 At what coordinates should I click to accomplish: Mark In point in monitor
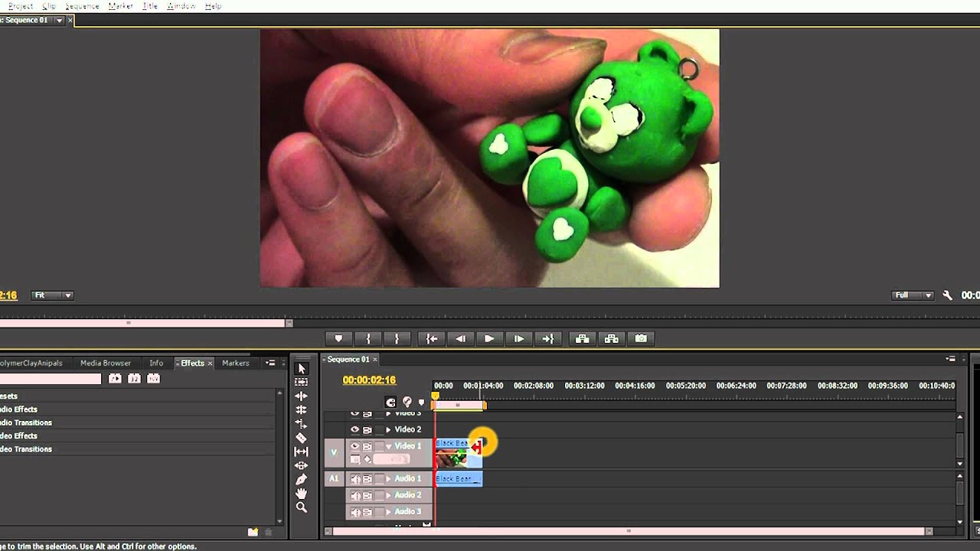pos(368,338)
